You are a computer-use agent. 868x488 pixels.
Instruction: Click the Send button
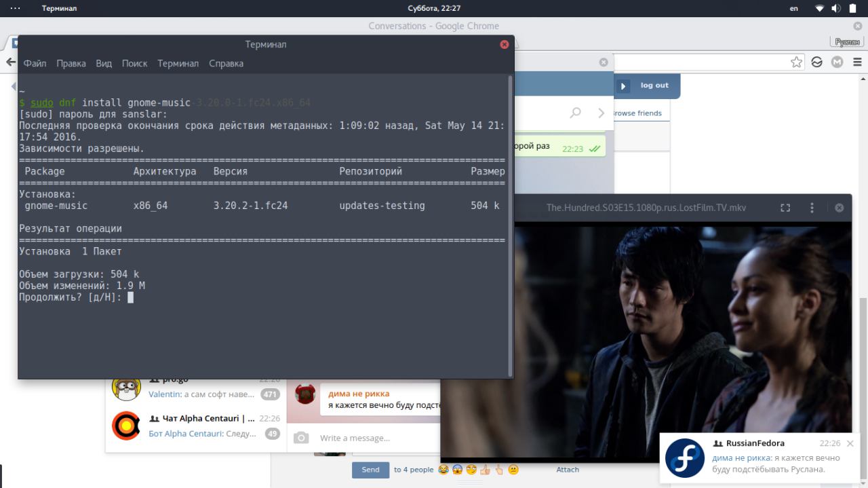pyautogui.click(x=370, y=470)
